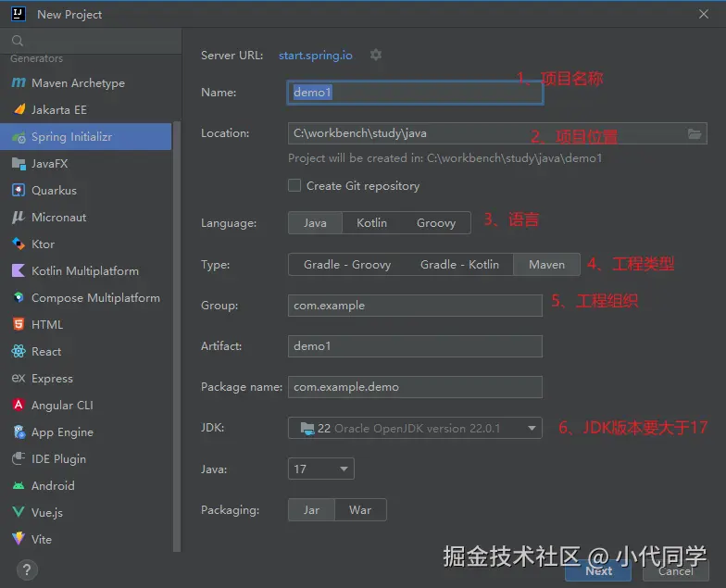Click the Next button
The width and height of the screenshot is (726, 588).
tap(598, 570)
